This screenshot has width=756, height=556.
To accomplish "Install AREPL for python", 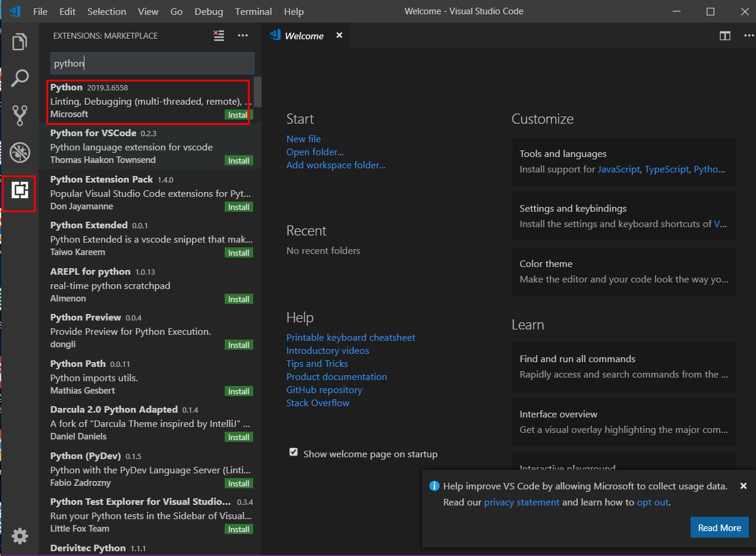I will [x=239, y=299].
